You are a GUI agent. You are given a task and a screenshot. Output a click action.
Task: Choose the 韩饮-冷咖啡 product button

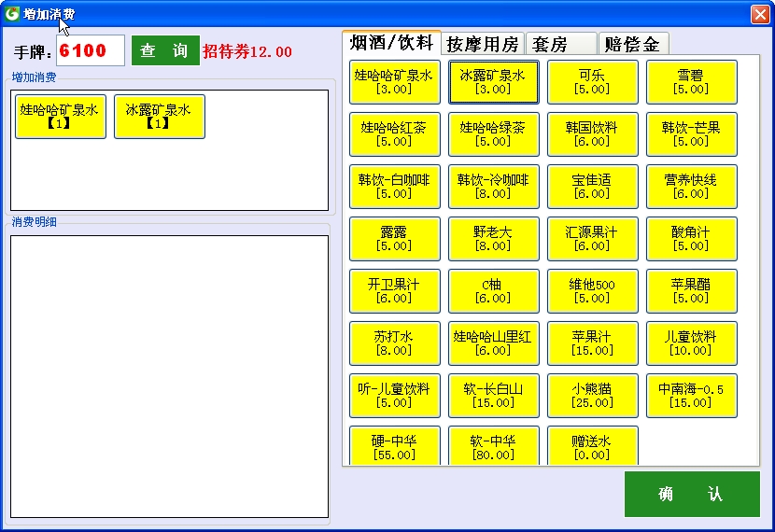pos(493,187)
